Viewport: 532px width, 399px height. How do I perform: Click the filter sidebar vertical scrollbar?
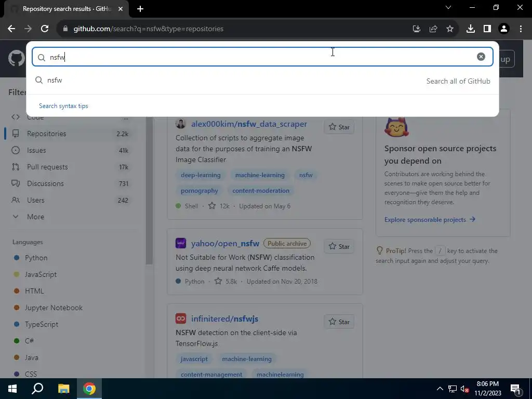tap(149, 190)
